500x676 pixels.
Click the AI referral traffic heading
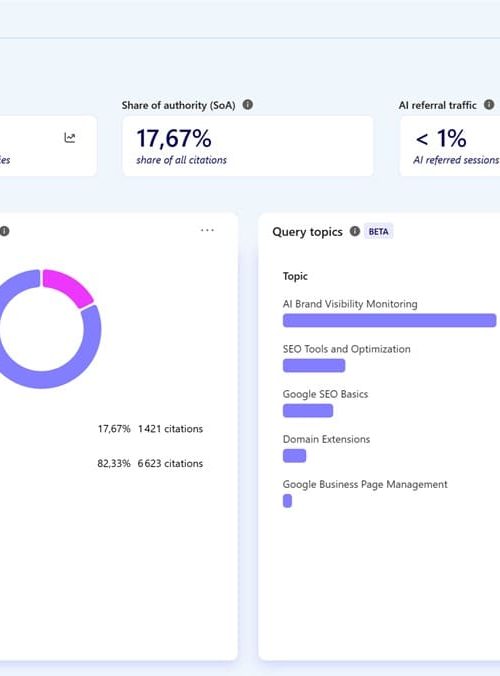(438, 105)
